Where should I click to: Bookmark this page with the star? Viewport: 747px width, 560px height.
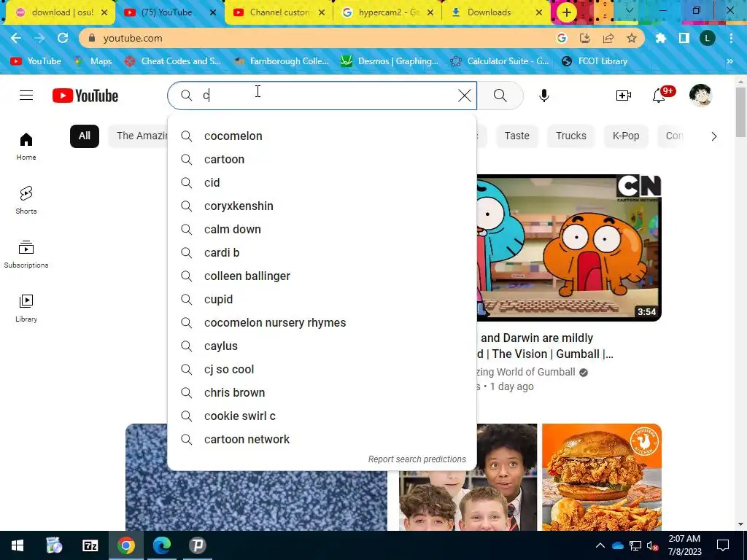(632, 38)
